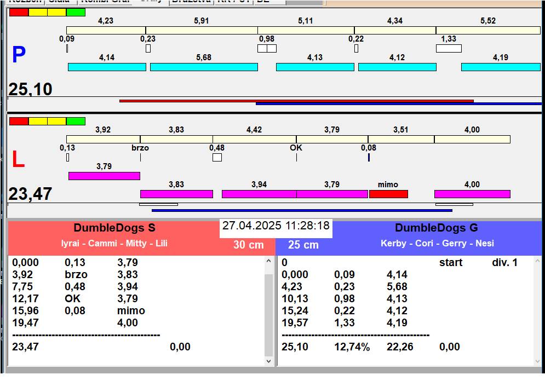Click the 0,13 start marker in lane L

pos(68,158)
